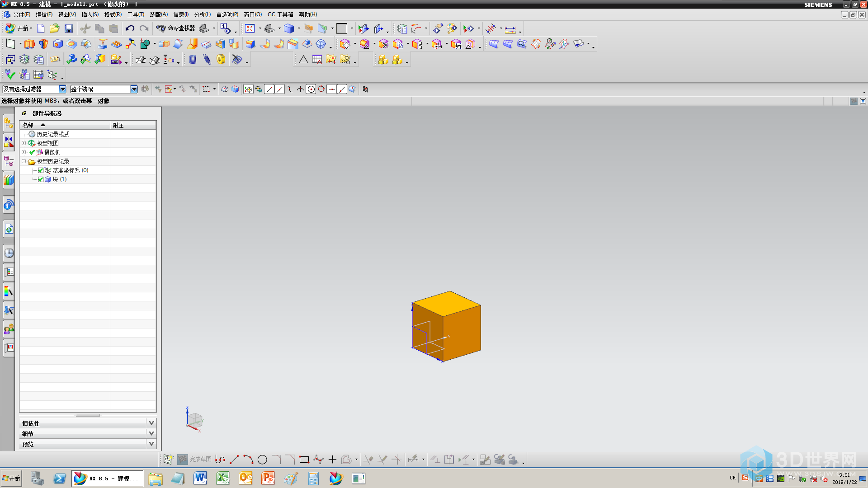Click the NX 8.5 taskbar button
The width and height of the screenshot is (868, 488).
pos(108,478)
